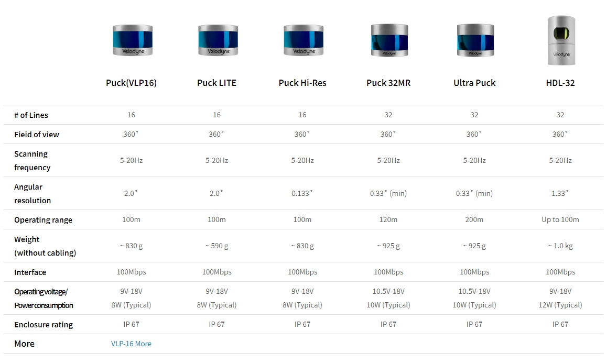Click the '# of Lines' row label
This screenshot has height=364, width=606.
(x=31, y=115)
